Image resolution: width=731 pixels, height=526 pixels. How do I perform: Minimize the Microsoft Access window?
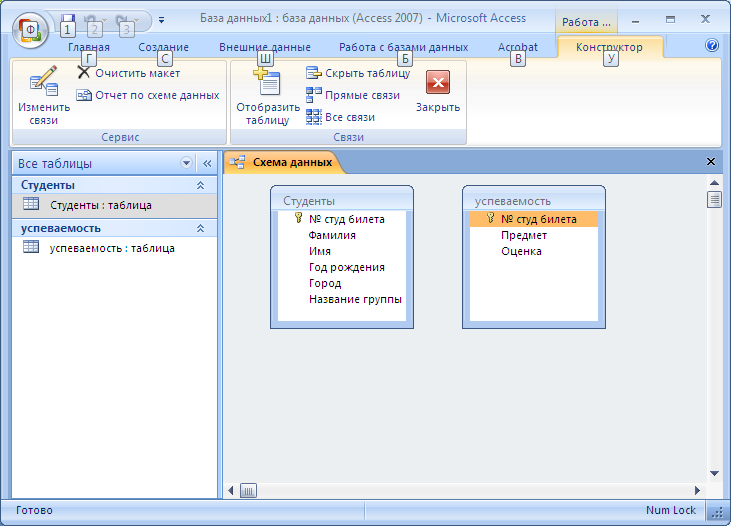[635, 21]
